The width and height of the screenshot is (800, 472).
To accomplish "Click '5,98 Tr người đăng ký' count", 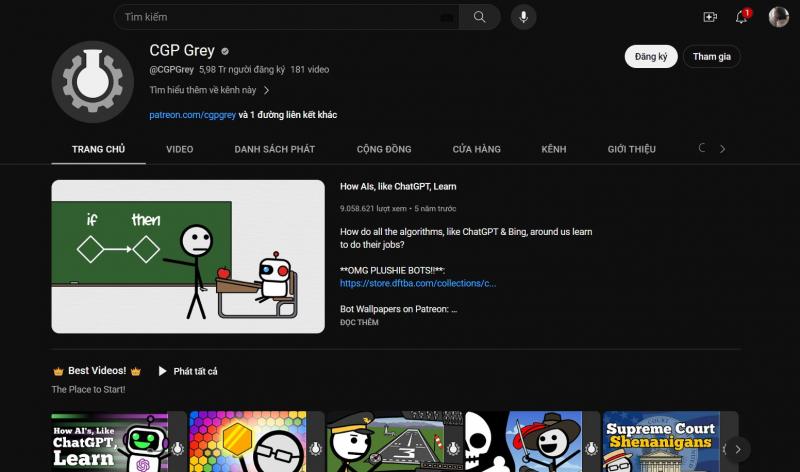I will (x=242, y=70).
